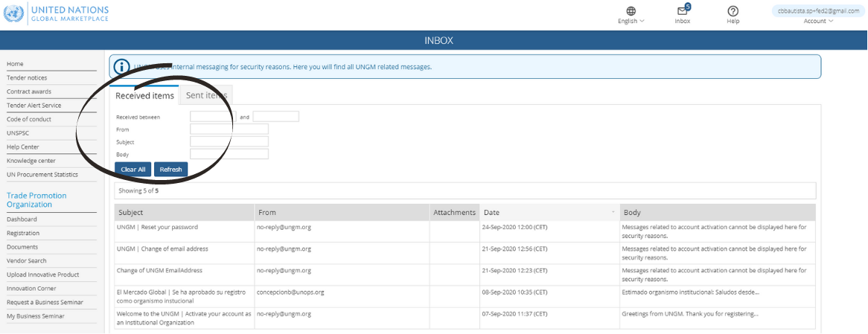Open the language globe icon
This screenshot has height=334, width=868.
pyautogui.click(x=631, y=11)
